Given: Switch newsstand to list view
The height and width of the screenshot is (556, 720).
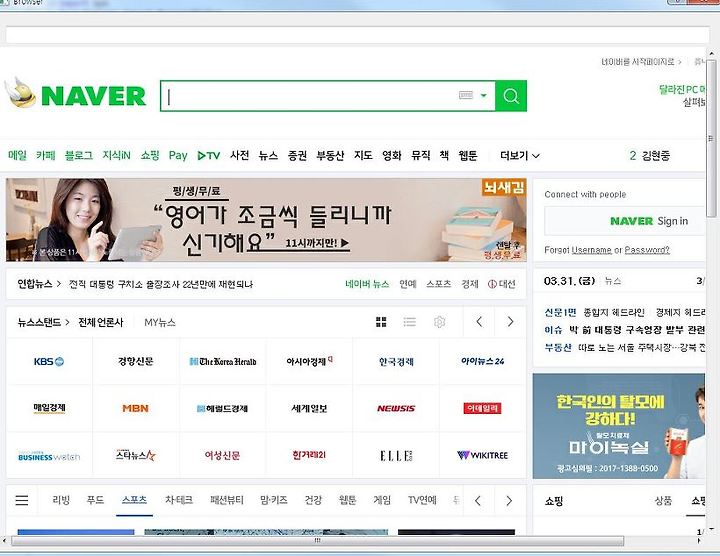Looking at the screenshot, I should (410, 322).
